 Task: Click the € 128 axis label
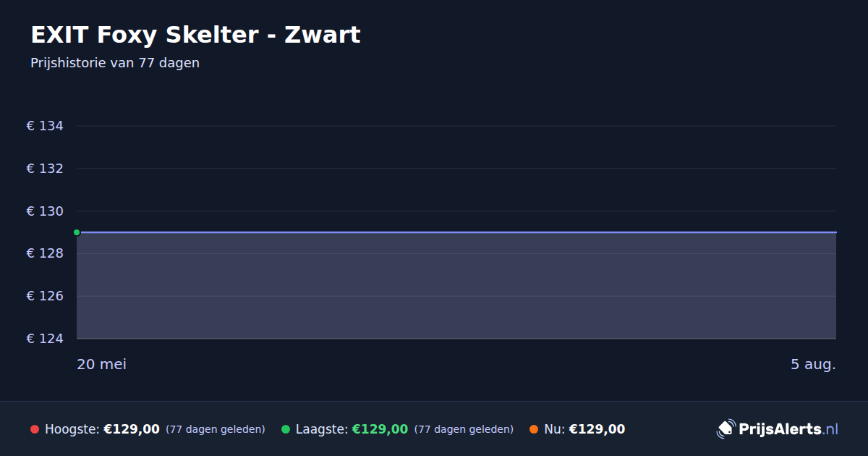(45, 253)
